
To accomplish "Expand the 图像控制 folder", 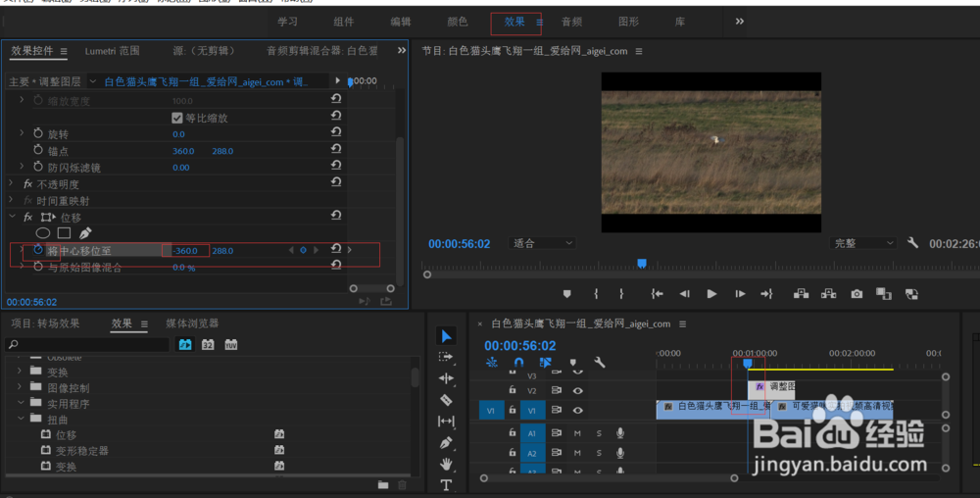I will pyautogui.click(x=20, y=387).
